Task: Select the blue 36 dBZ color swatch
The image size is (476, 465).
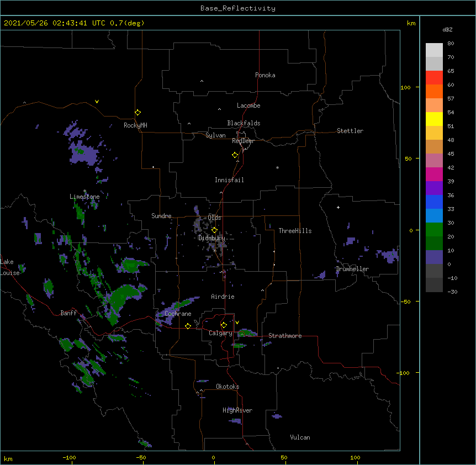Action: tap(434, 202)
